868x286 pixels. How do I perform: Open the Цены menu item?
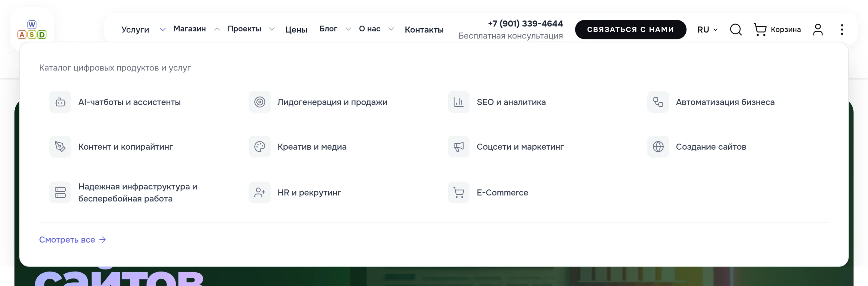pyautogui.click(x=296, y=30)
